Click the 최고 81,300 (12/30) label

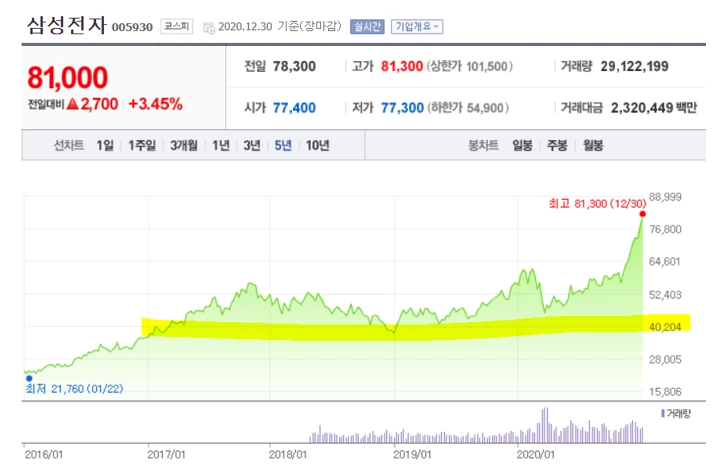click(x=597, y=204)
